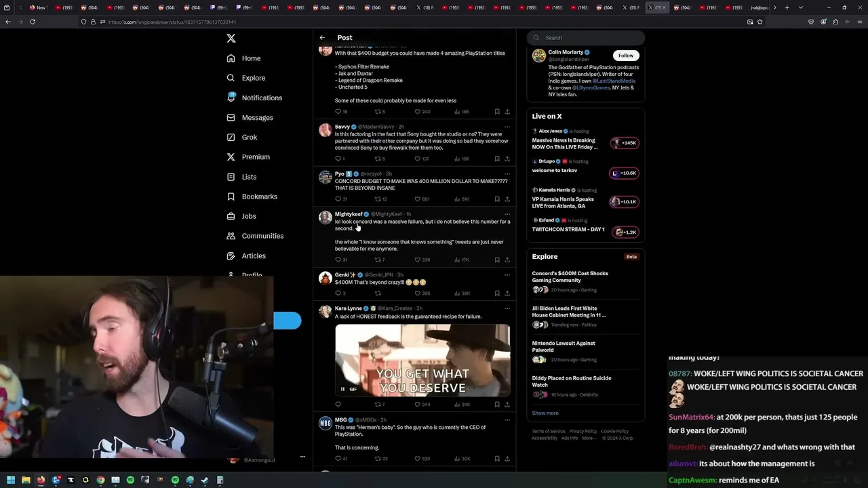Image resolution: width=868 pixels, height=488 pixels.
Task: Open more options on Pyo's tweet
Action: [x=507, y=174]
